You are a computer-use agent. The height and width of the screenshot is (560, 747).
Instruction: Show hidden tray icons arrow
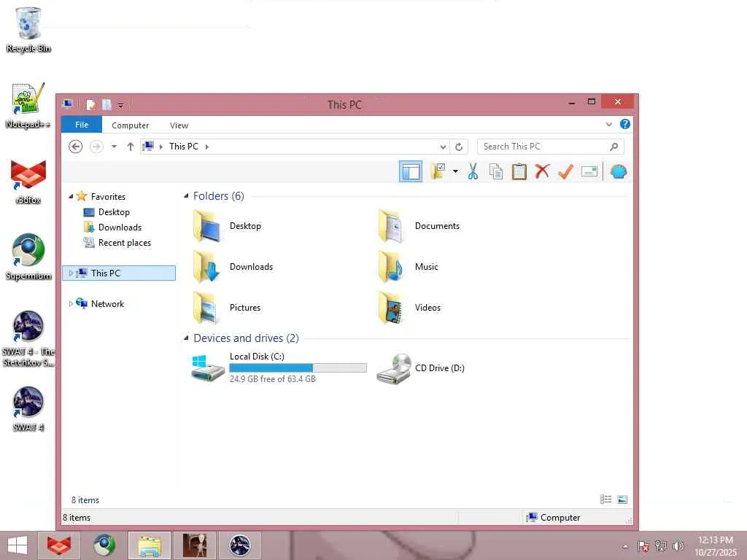click(x=625, y=546)
